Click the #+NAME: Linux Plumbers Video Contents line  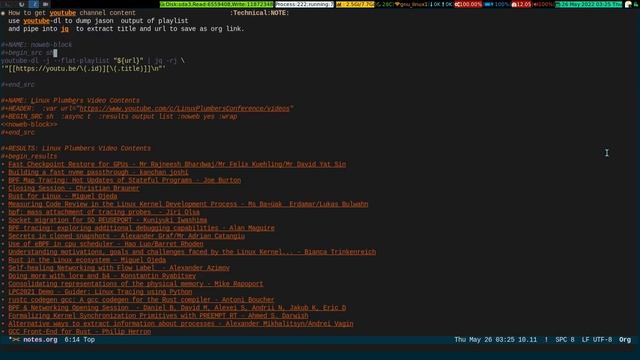coord(70,100)
